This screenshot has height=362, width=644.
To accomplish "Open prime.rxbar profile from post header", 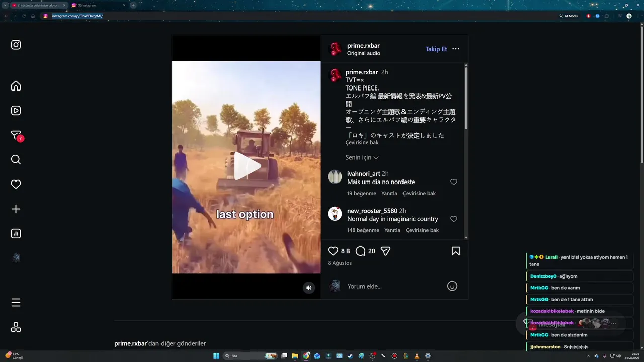I will coord(363,45).
